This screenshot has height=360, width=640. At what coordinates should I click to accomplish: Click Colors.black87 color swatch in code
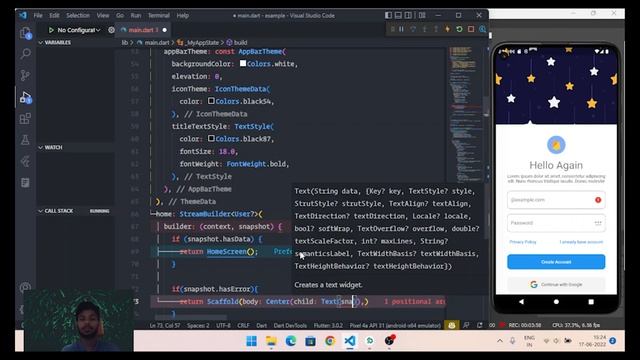[x=211, y=138]
